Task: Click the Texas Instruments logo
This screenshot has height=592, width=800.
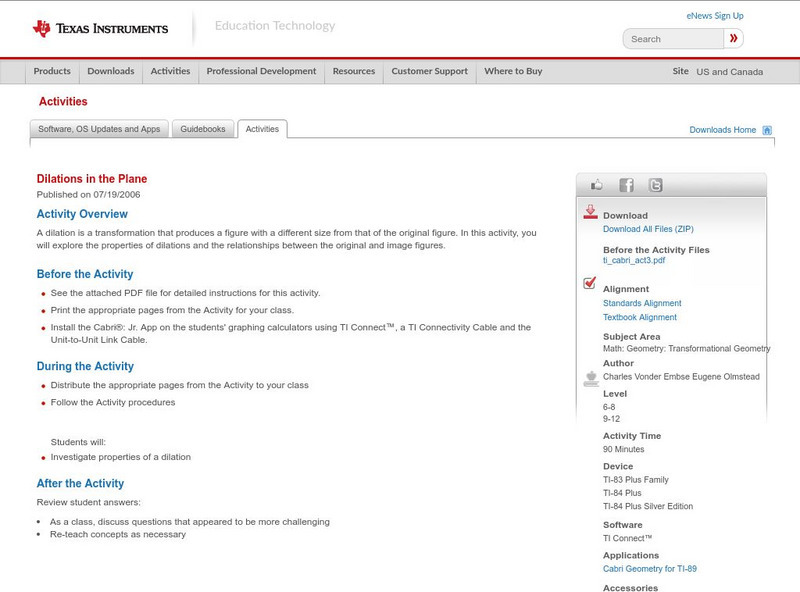Action: point(101,29)
